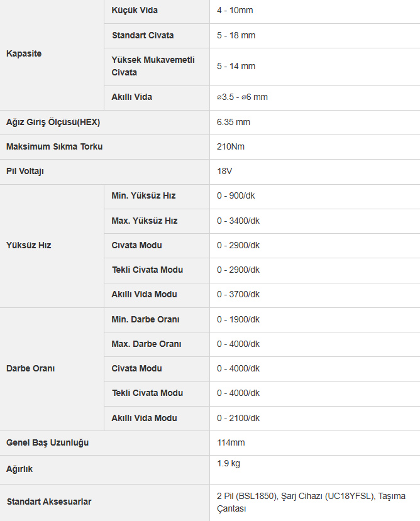
Task: Click the 1.9 kg weight value
Action: pos(228,464)
